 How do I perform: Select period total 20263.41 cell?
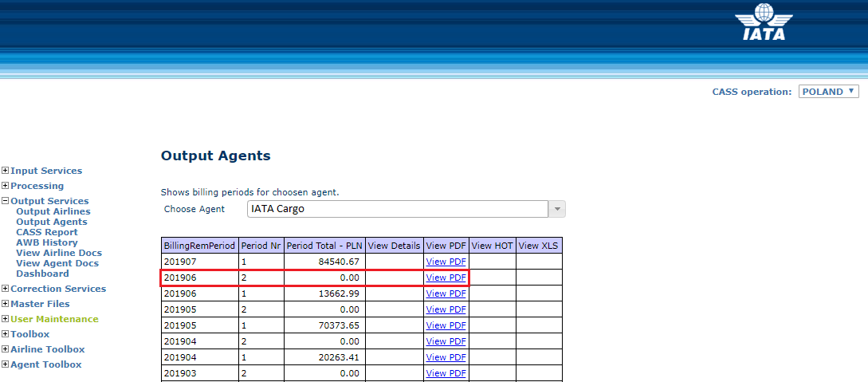pyautogui.click(x=324, y=357)
